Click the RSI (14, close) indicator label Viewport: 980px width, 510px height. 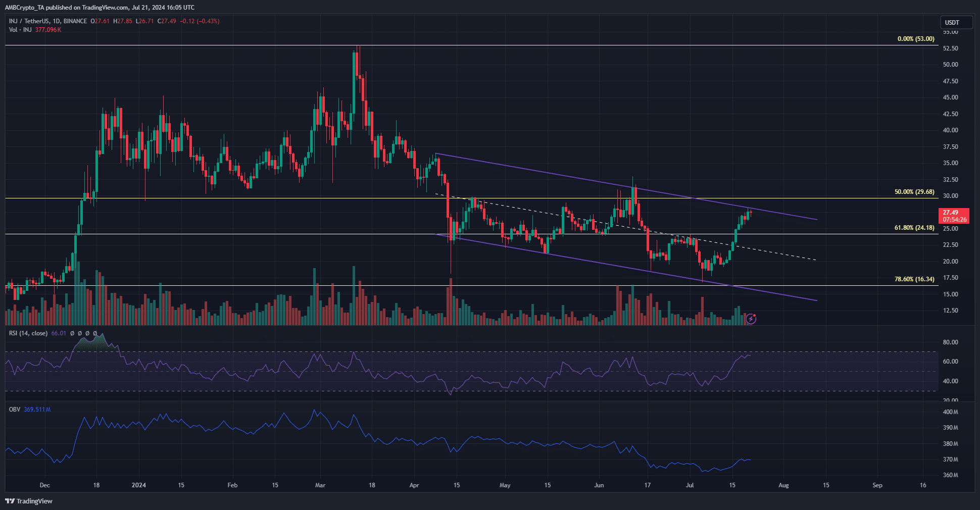(28, 333)
